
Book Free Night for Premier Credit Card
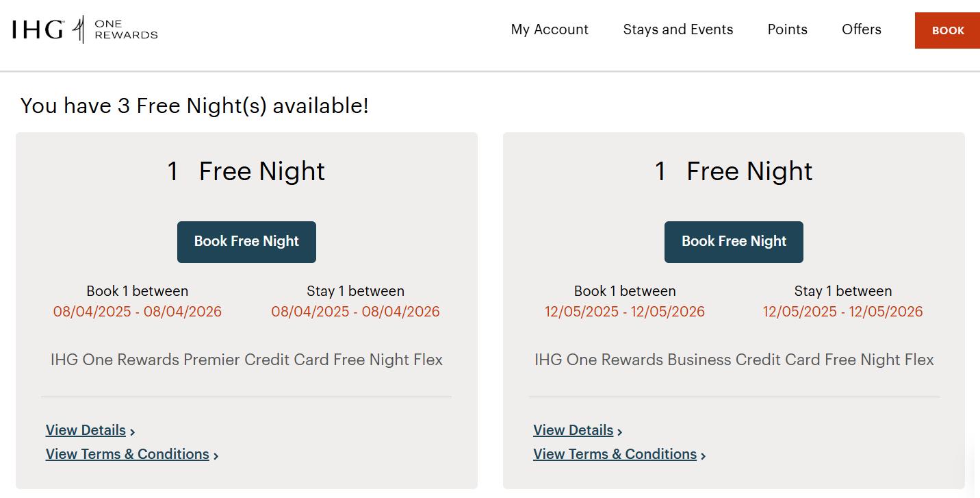(246, 242)
